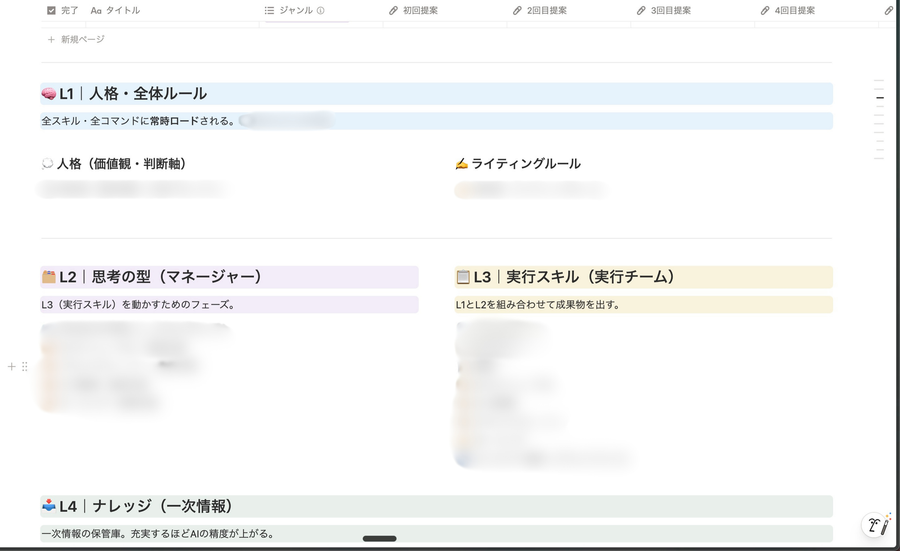This screenshot has width=900, height=551.
Task: Click the inbox emoji in L4 heading
Action: pyautogui.click(x=49, y=506)
